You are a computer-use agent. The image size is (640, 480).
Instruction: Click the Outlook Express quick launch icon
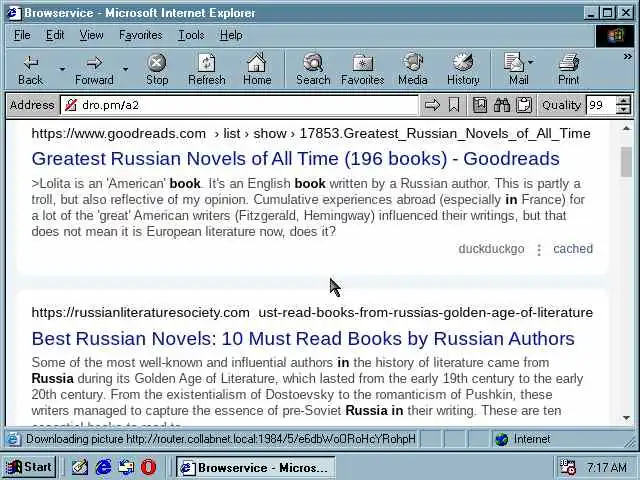click(126, 467)
